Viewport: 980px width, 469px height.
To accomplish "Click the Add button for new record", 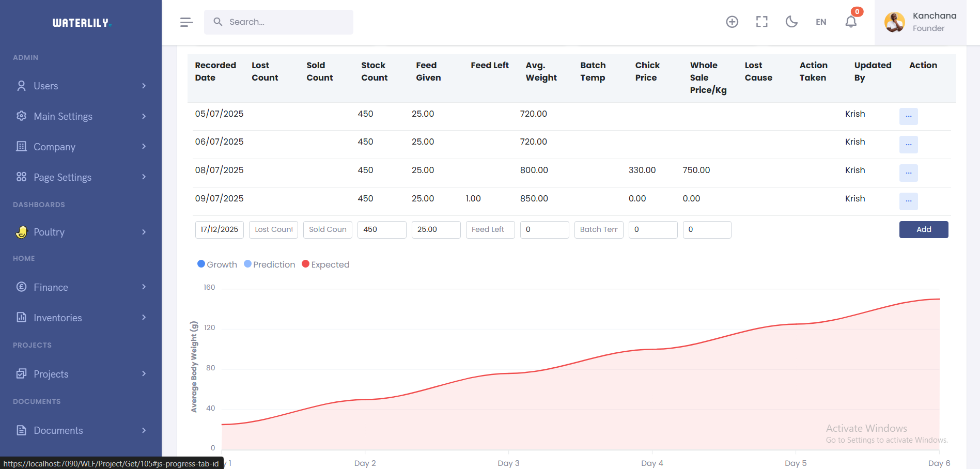I will point(923,229).
